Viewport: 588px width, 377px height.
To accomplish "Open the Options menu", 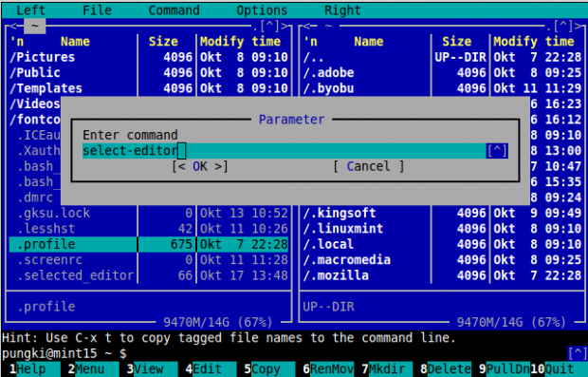I will tap(262, 10).
